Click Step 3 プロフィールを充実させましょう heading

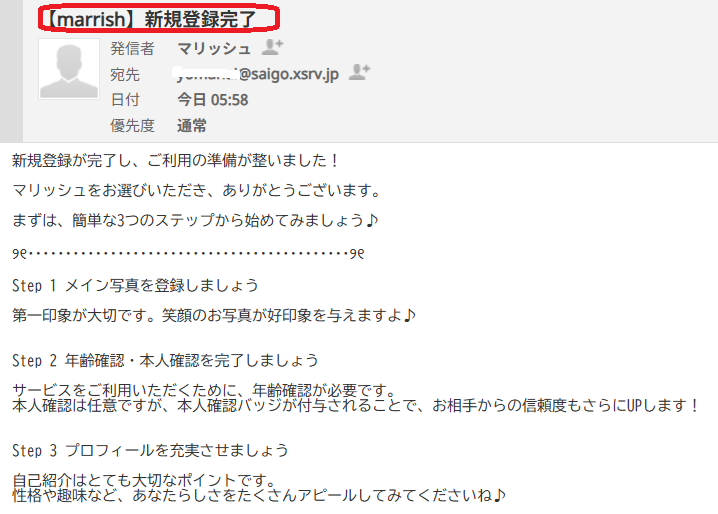coord(150,450)
